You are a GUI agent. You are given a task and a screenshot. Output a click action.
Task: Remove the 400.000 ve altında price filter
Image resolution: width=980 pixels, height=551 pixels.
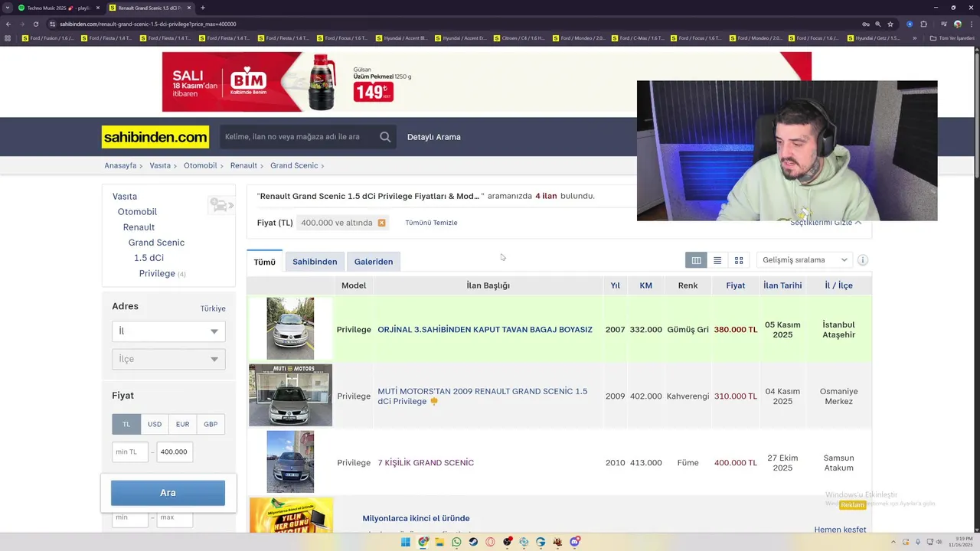381,223
